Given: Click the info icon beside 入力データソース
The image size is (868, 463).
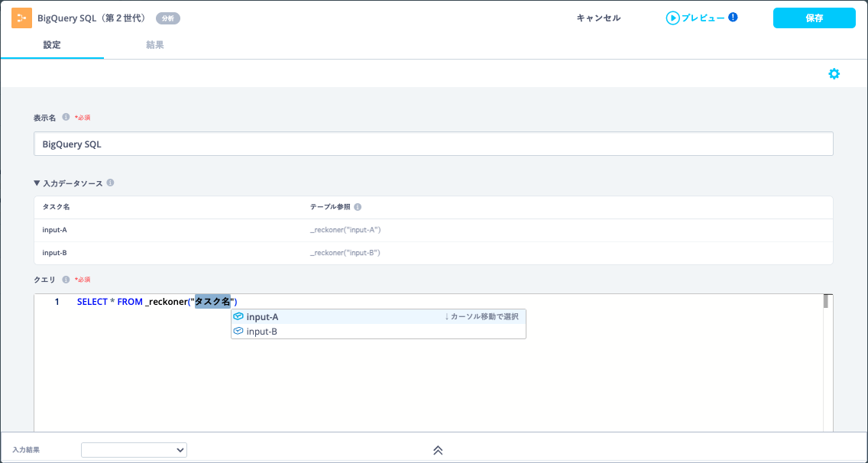Looking at the screenshot, I should [x=110, y=183].
